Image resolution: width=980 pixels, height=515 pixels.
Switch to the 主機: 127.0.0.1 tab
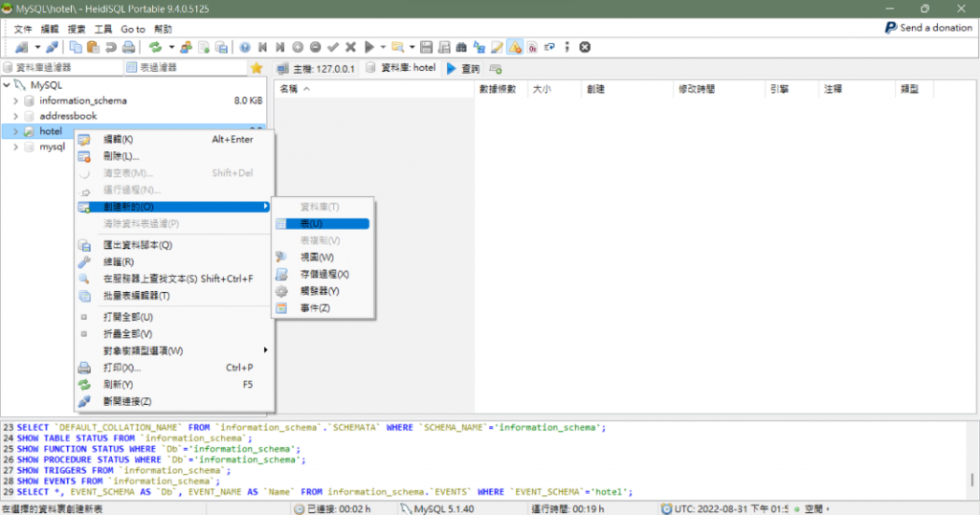pyautogui.click(x=316, y=69)
